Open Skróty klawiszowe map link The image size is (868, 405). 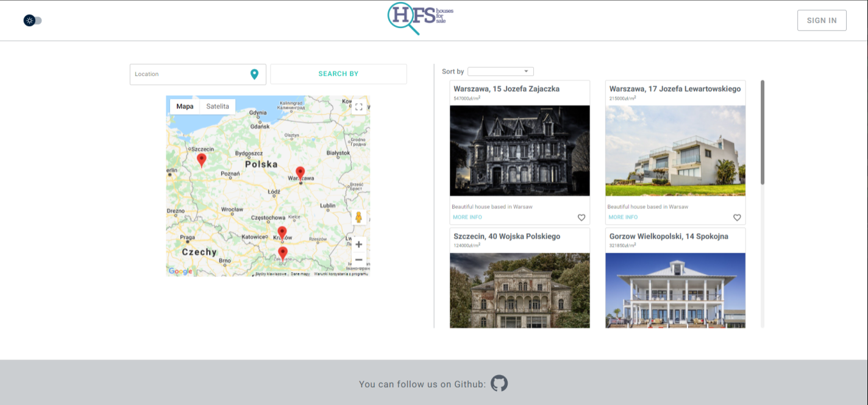pyautogui.click(x=271, y=274)
